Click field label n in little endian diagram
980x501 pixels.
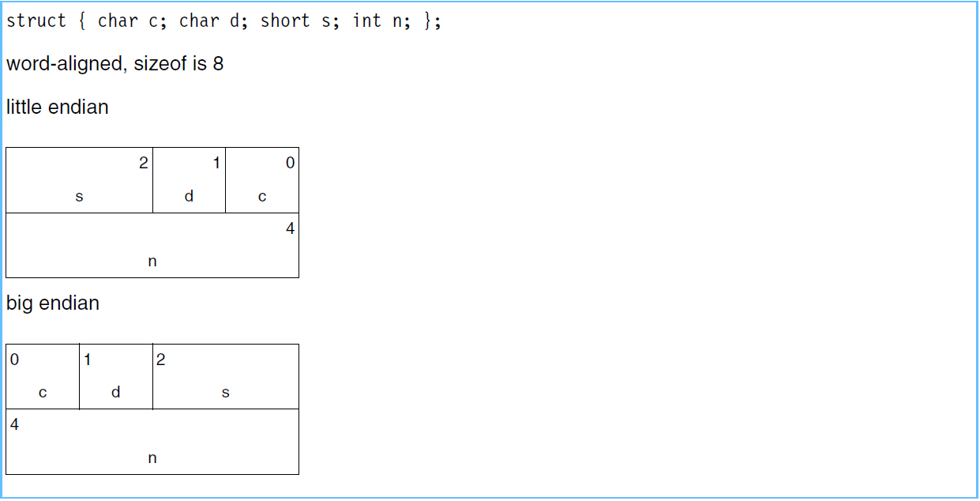152,262
